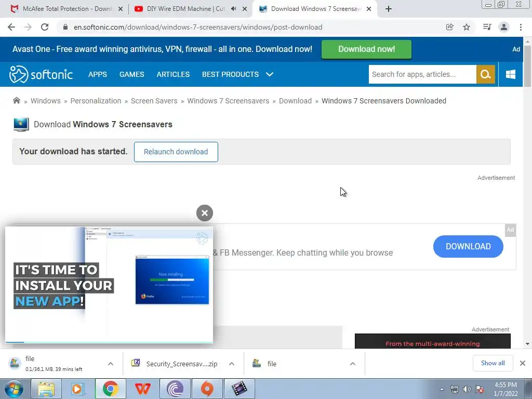Click the network tray icon
Screen dimensions: 532x399
[x=454, y=389]
